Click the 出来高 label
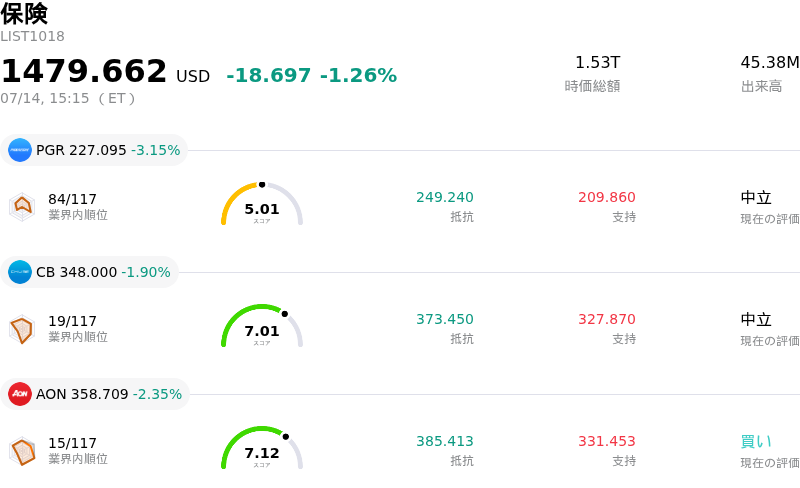 [761, 86]
